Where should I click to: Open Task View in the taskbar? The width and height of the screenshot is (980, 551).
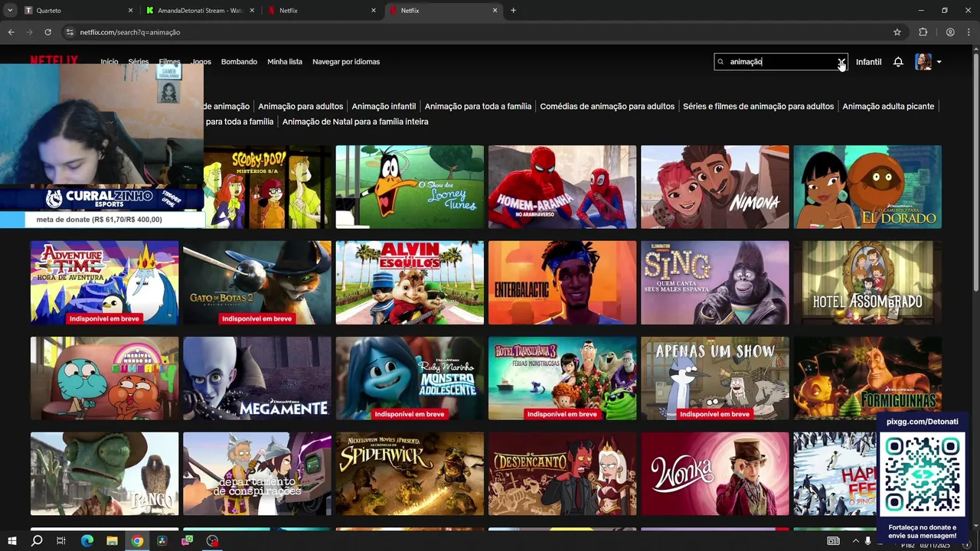coord(61,541)
